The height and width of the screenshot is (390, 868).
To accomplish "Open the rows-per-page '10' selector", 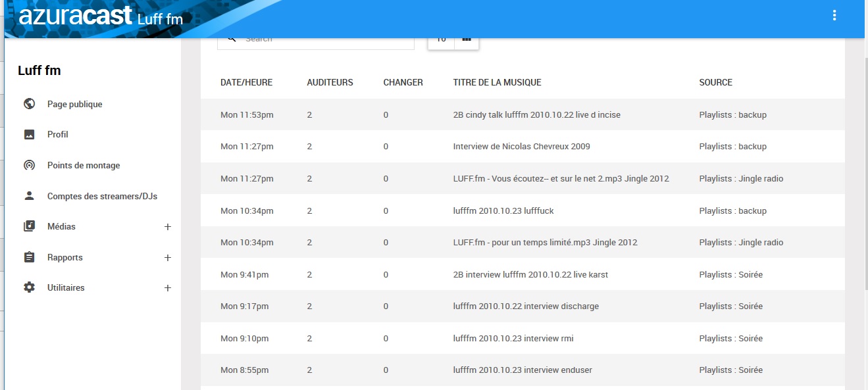I will tap(440, 38).
